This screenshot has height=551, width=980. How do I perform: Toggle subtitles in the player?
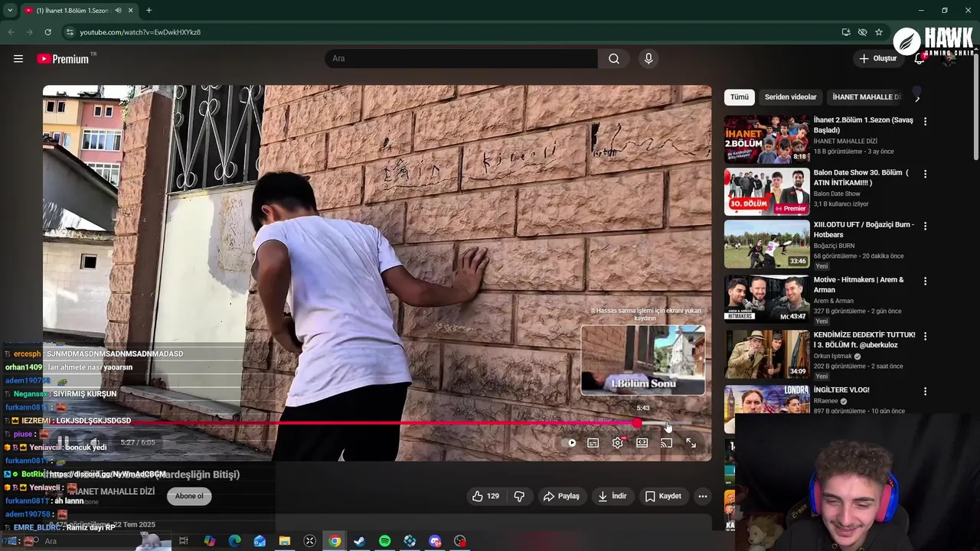coord(593,443)
